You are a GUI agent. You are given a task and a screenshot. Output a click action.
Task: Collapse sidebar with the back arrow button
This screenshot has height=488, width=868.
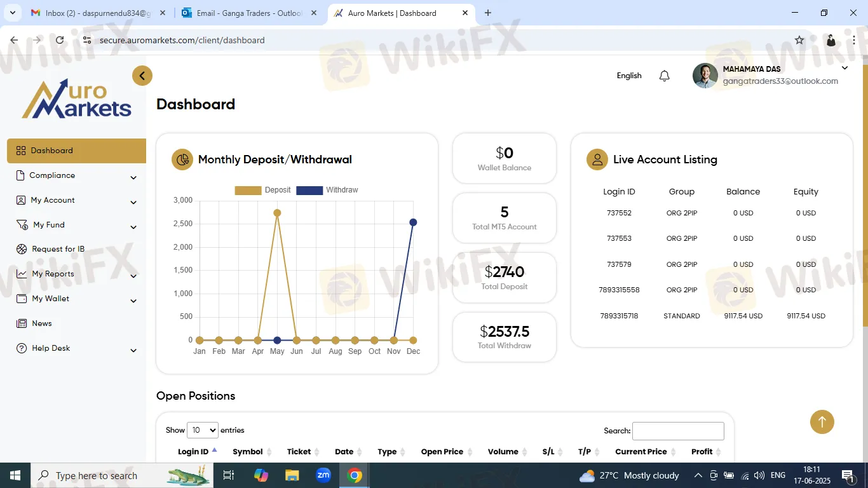(142, 76)
